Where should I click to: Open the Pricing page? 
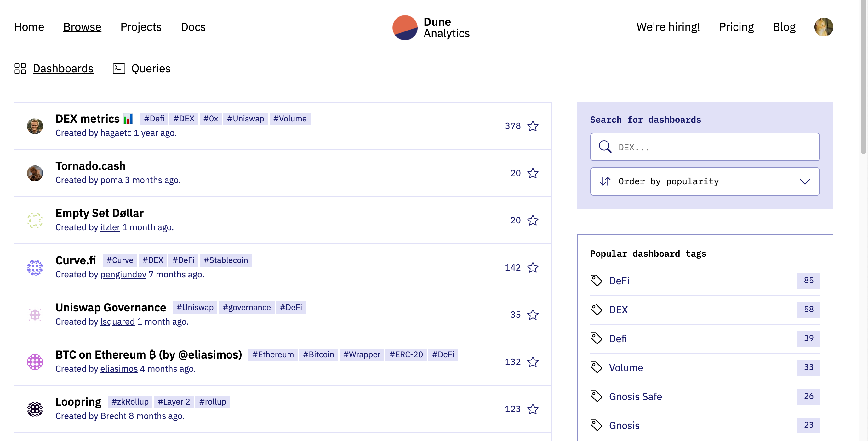736,27
